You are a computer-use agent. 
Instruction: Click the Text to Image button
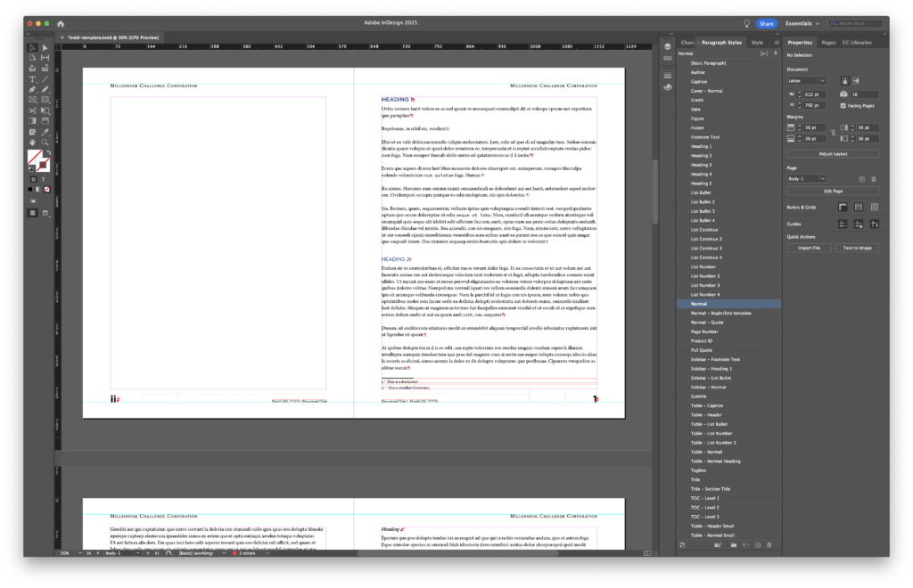(x=857, y=248)
